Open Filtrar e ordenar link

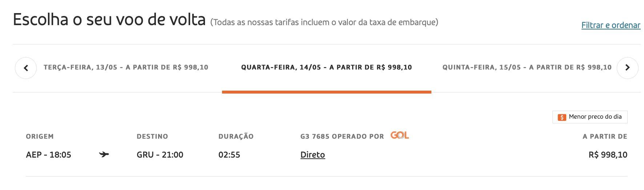click(x=611, y=25)
